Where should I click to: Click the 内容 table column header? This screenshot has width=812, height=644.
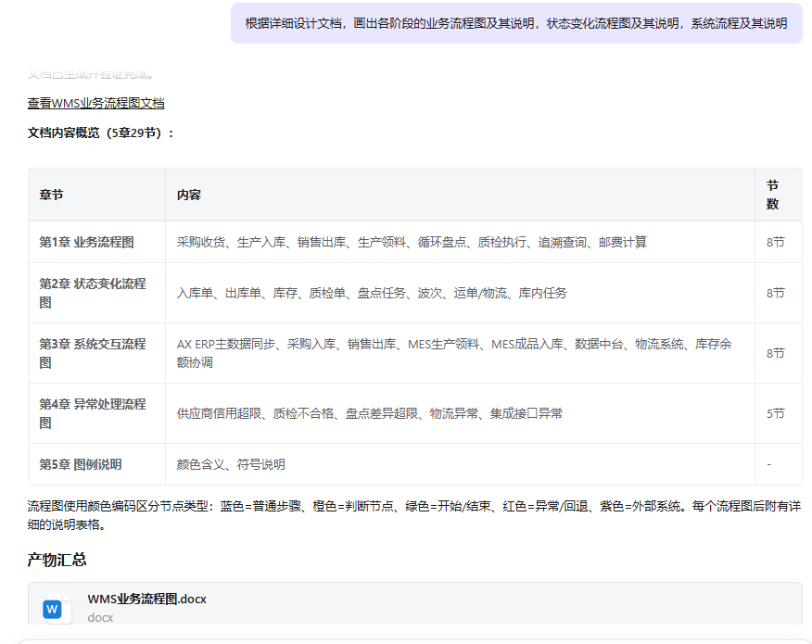click(x=189, y=195)
